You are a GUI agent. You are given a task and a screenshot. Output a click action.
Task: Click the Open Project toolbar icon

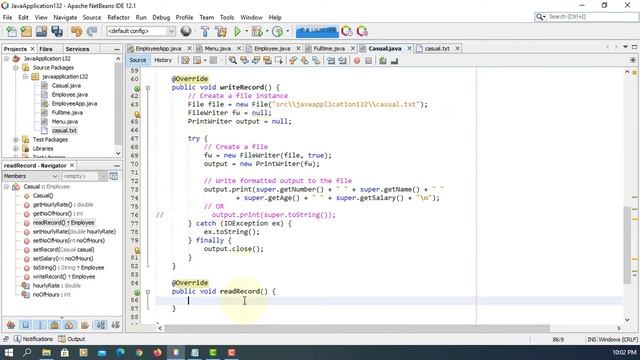pyautogui.click(x=41, y=31)
